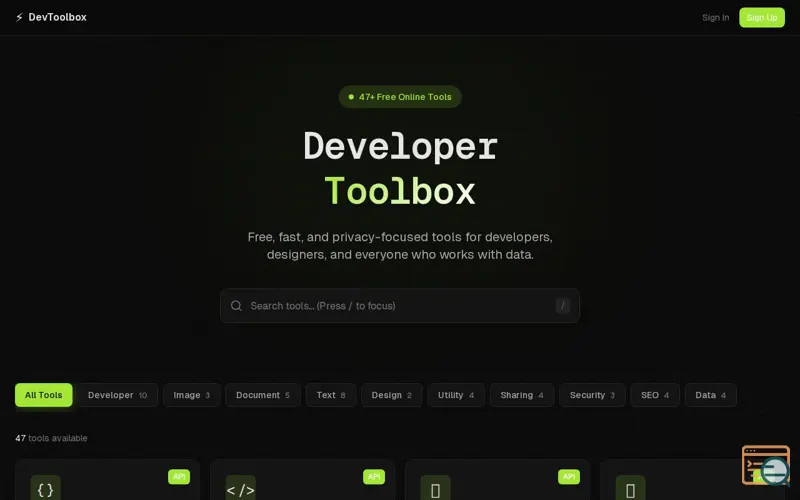
Task: Click the 'Free, fast, and privacy-focused' tagline
Action: (x=400, y=245)
